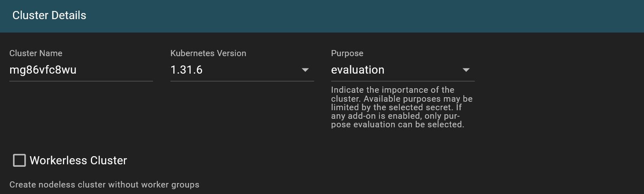644x194 pixels.
Task: Tick the Workerless Cluster checkbox box
Action: pyautogui.click(x=19, y=160)
